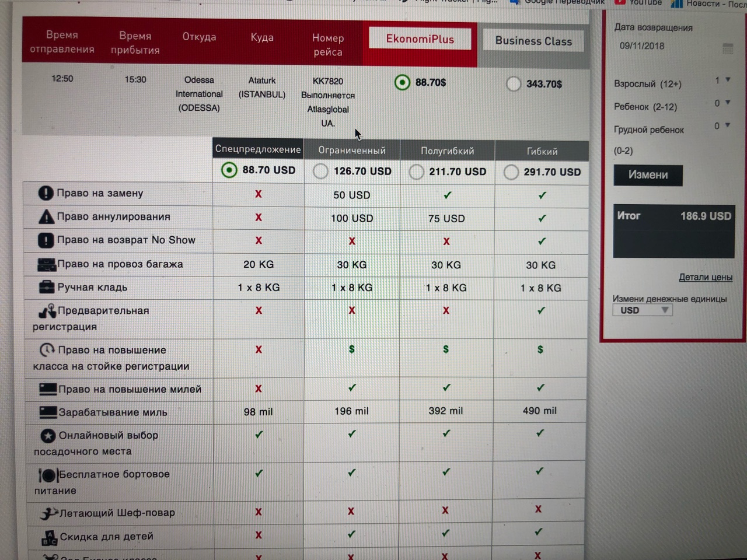Click the warning triangle icon for Право аннулирования
747x560 pixels.
pyautogui.click(x=46, y=217)
